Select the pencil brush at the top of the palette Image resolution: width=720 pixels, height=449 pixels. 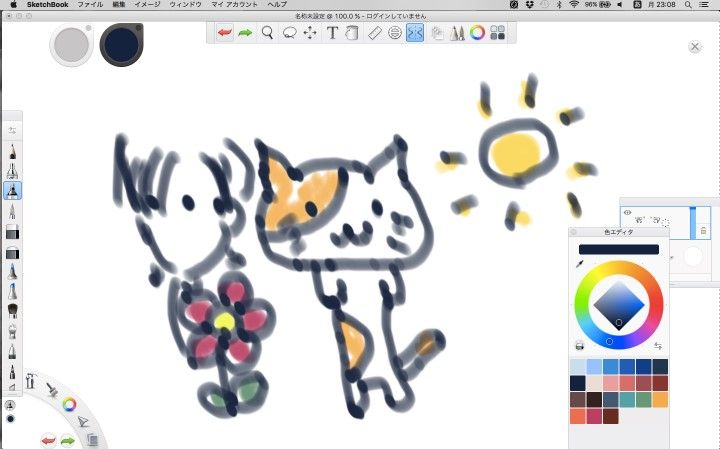tap(12, 152)
